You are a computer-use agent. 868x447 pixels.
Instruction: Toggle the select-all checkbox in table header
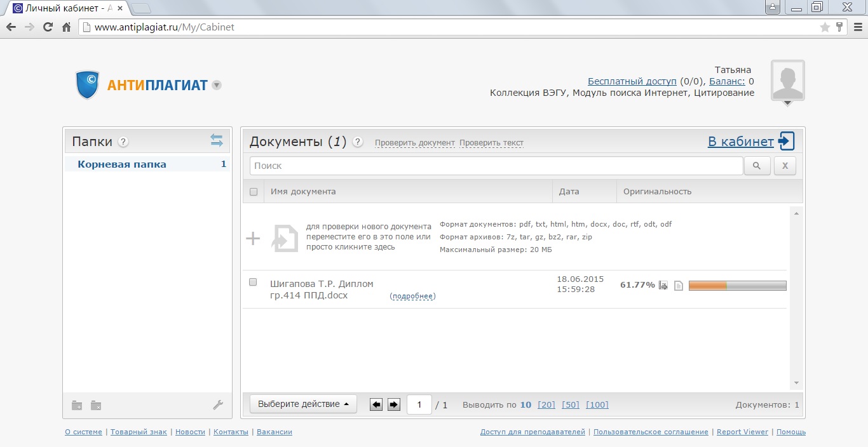tap(254, 192)
